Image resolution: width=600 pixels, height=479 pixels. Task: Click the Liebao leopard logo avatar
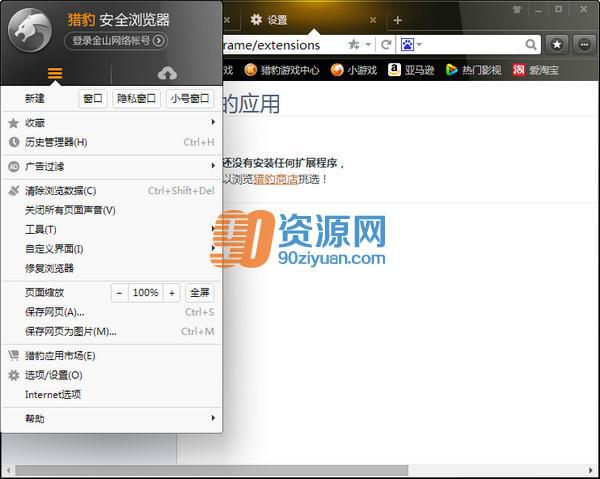(30, 30)
